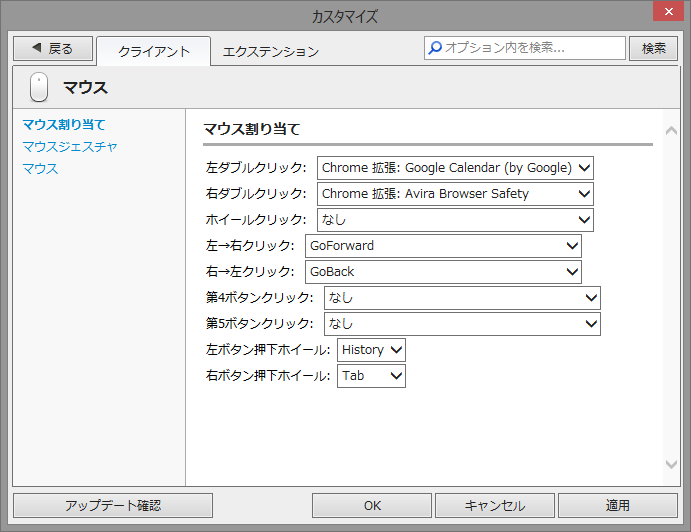Screen dimensions: 691x532
Task: Expand the 第4ボタンクリック dropdown
Action: pos(462,297)
